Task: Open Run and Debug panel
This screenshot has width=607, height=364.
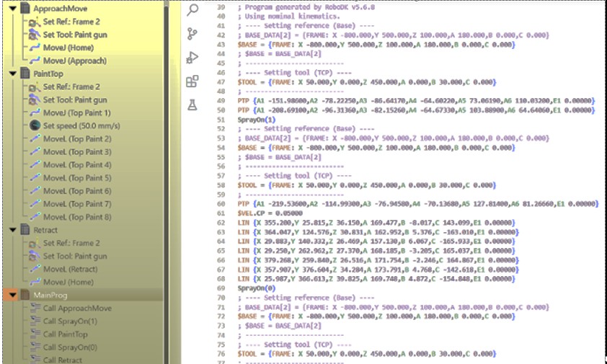Action: tap(192, 58)
